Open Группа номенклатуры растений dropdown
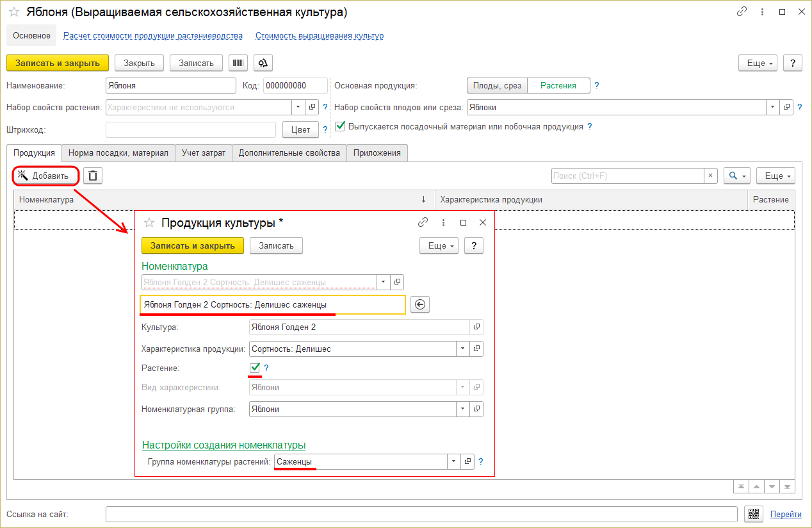Screen dimensions: 812x528 [454, 461]
